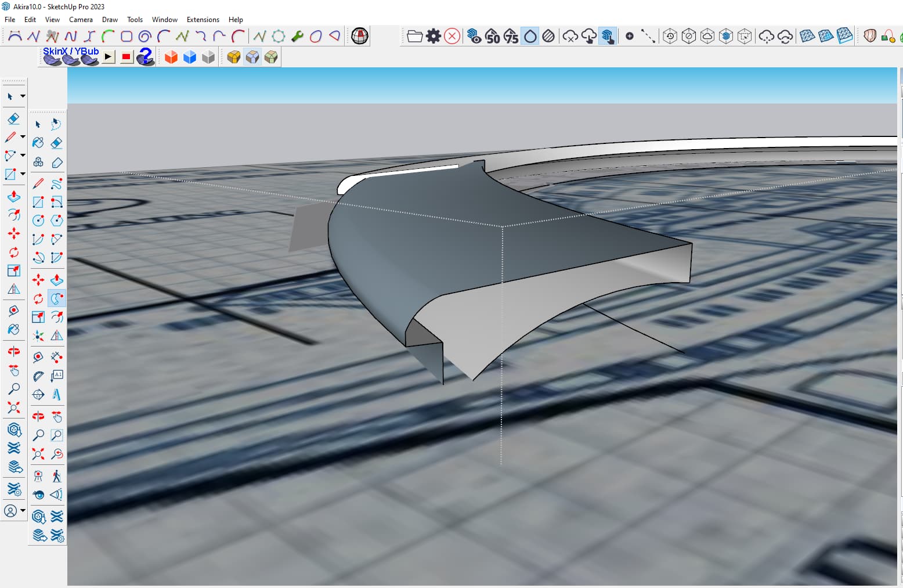Click the open folder icon in the toolbar
The width and height of the screenshot is (903, 588).
tap(414, 36)
